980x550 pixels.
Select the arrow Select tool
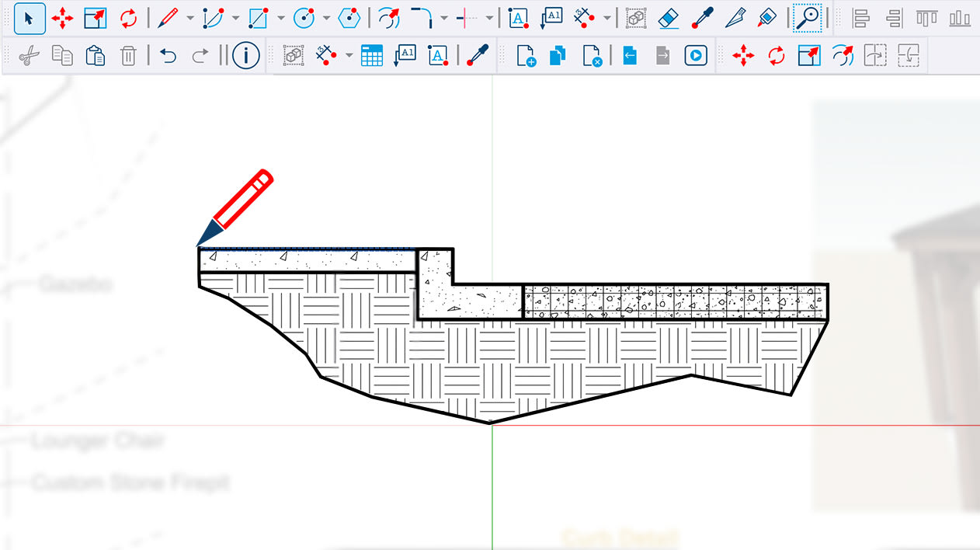[x=30, y=18]
